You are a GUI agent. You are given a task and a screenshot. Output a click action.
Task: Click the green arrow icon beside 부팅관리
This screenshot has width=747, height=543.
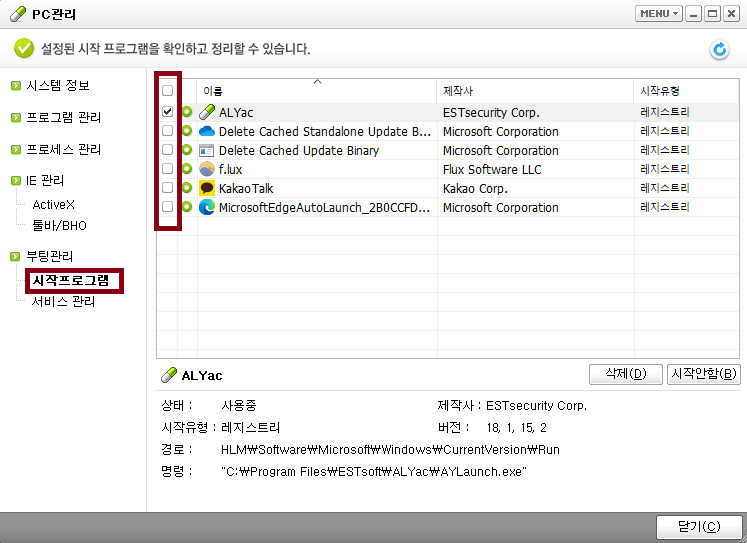[16, 257]
